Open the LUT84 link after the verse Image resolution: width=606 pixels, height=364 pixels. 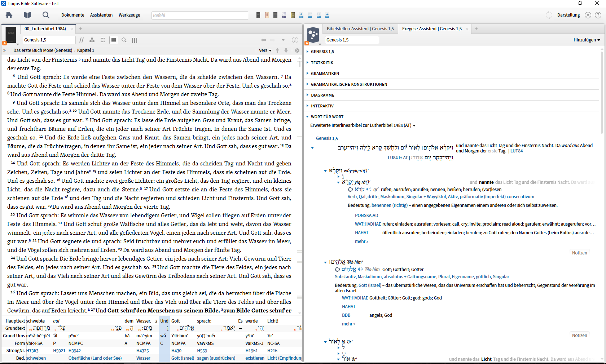[x=517, y=151]
